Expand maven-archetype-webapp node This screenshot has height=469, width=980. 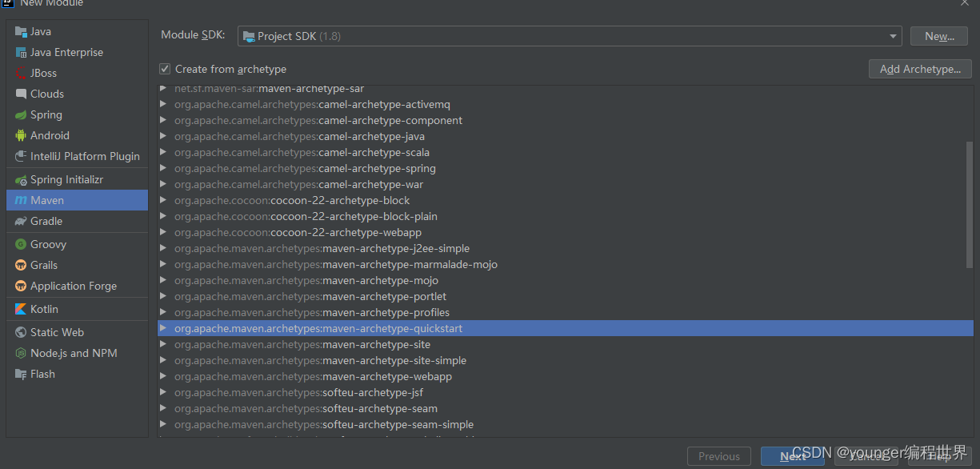164,376
